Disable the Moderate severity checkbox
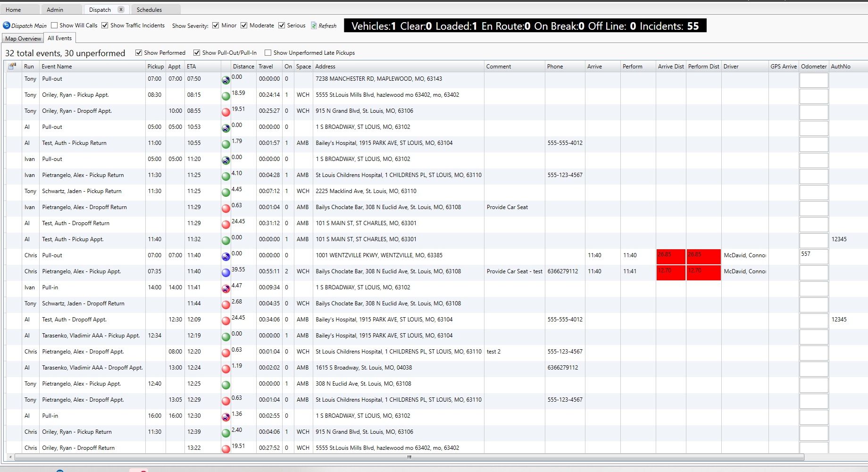The width and height of the screenshot is (868, 472). (244, 25)
